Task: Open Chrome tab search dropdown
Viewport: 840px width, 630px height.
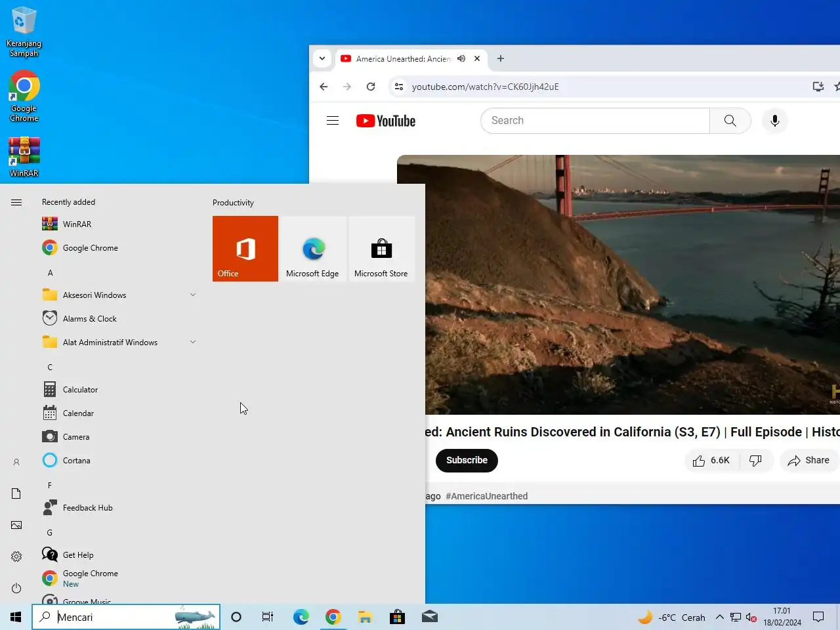Action: pos(322,58)
